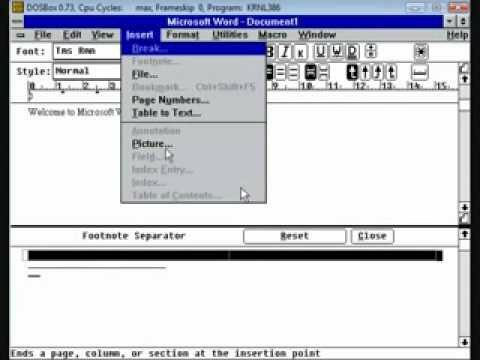Open the Word application control menu box

point(18,22)
